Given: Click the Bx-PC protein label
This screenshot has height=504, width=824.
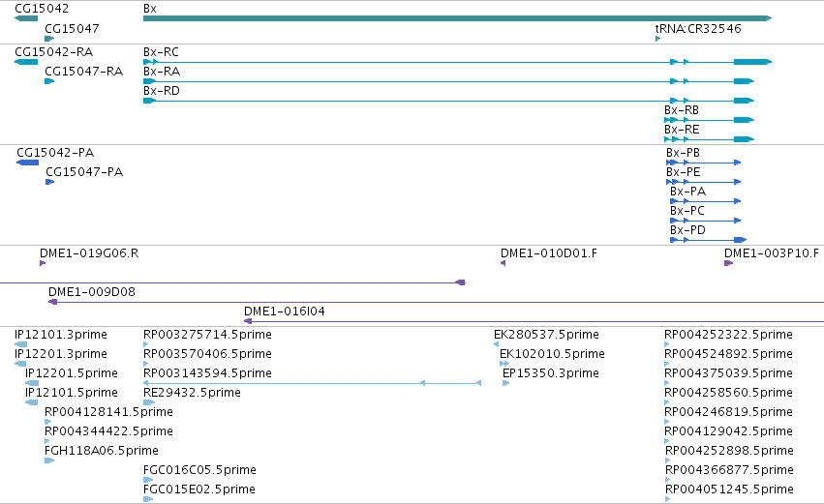Looking at the screenshot, I should pyautogui.click(x=687, y=211).
